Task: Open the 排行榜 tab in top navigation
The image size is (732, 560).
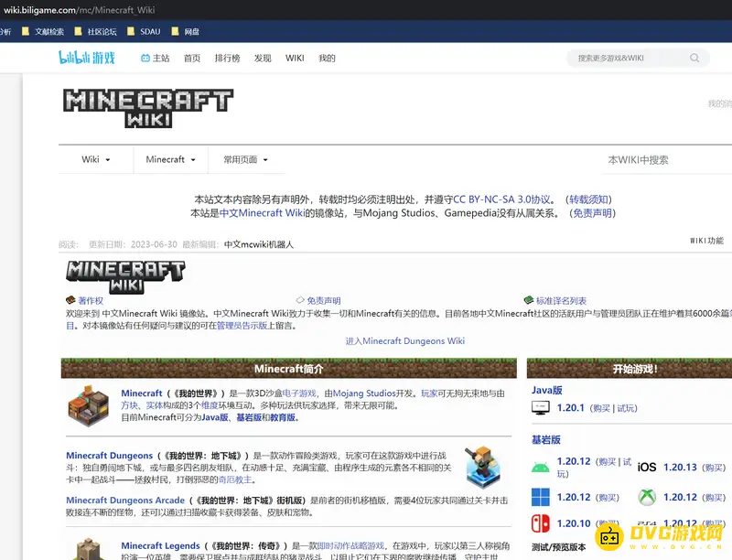Action: click(227, 58)
